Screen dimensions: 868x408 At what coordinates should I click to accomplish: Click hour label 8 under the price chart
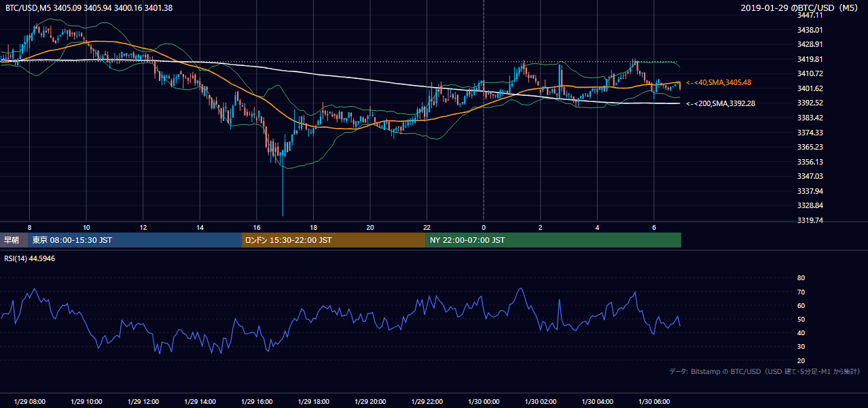pos(29,227)
